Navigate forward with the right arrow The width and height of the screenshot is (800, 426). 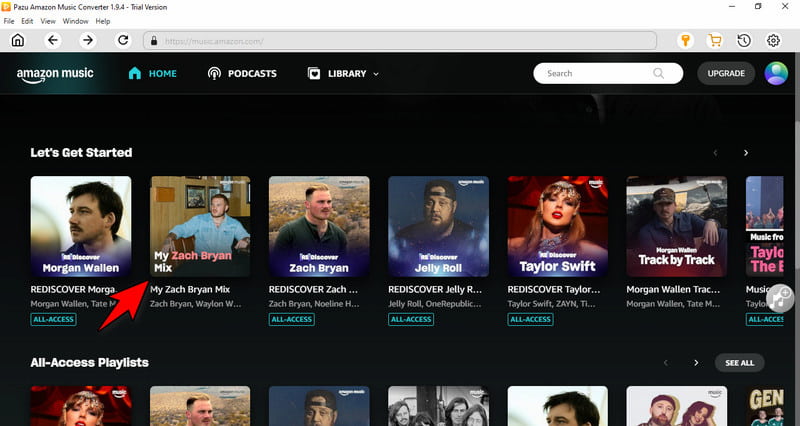tap(88, 40)
